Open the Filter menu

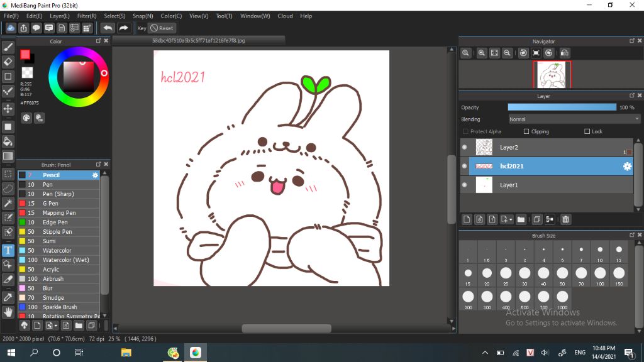87,16
